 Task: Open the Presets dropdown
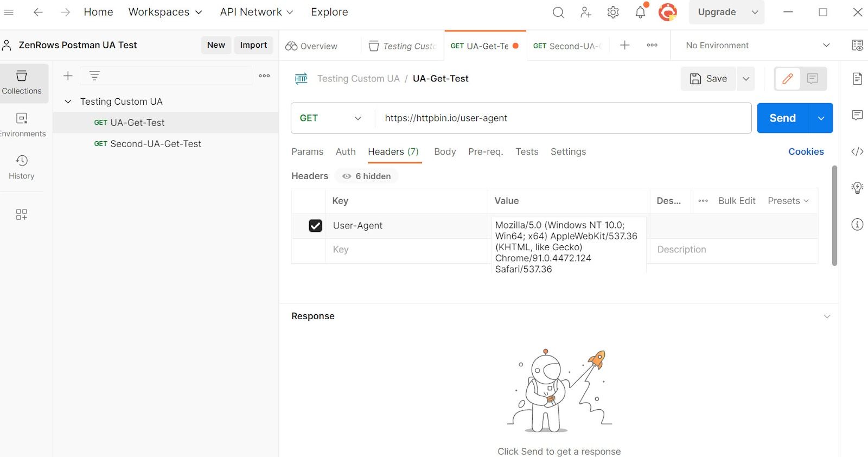[788, 201]
